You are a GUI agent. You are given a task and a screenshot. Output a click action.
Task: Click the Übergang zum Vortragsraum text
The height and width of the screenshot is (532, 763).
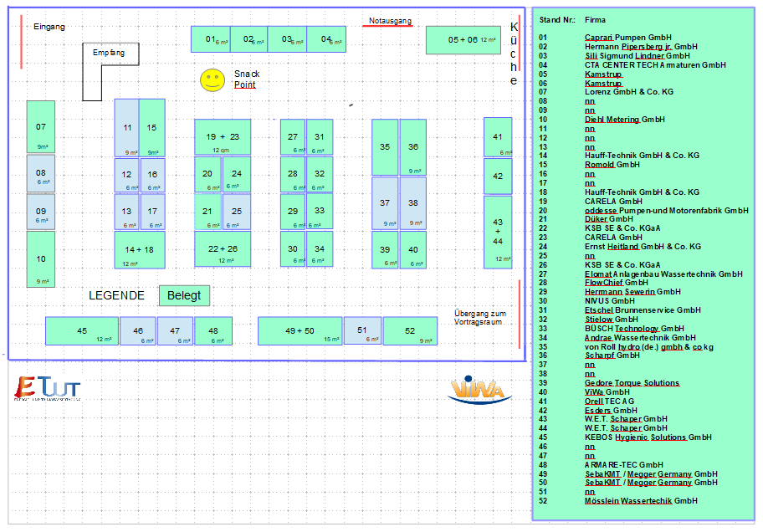click(480, 317)
